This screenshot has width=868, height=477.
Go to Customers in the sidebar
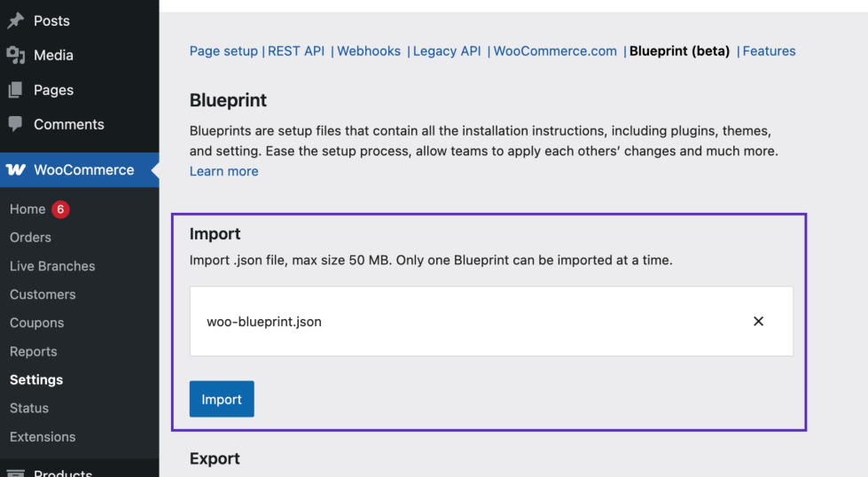(43, 294)
